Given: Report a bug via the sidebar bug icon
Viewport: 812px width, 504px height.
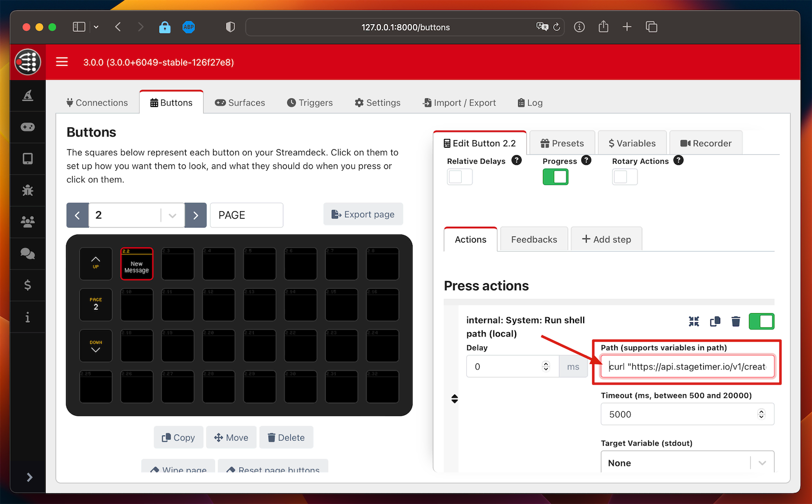Looking at the screenshot, I should (x=28, y=190).
